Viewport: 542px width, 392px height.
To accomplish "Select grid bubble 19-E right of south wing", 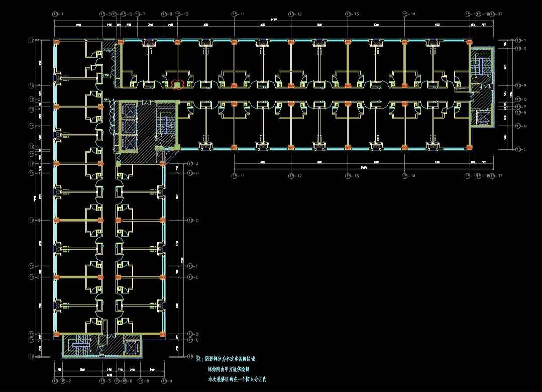I will click(x=190, y=277).
